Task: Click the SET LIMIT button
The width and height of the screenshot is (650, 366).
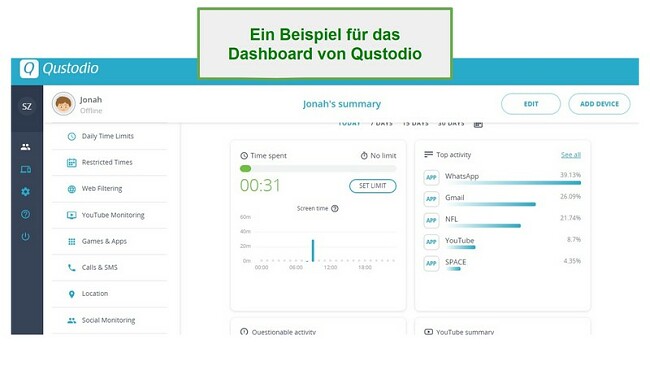Action: (372, 186)
